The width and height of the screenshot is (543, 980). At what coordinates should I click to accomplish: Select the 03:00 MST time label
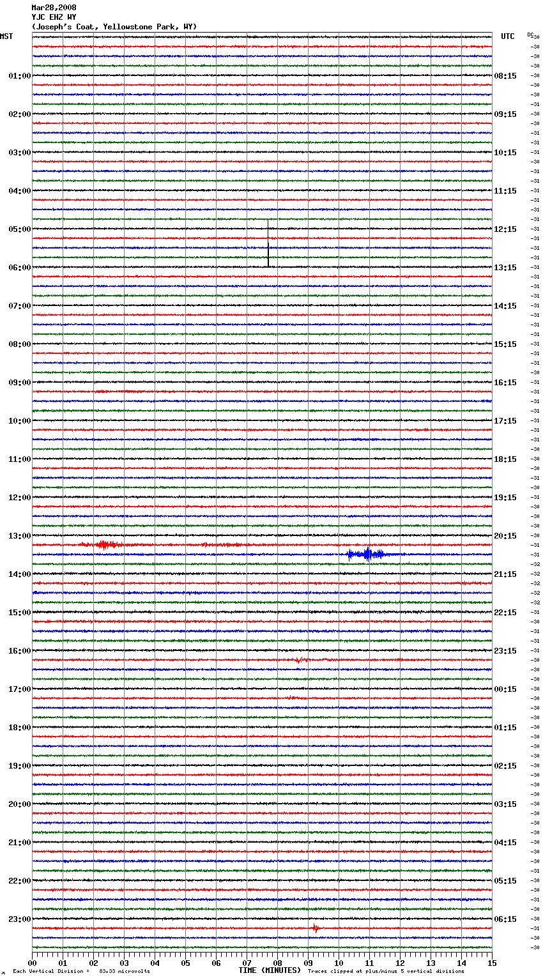[20, 153]
